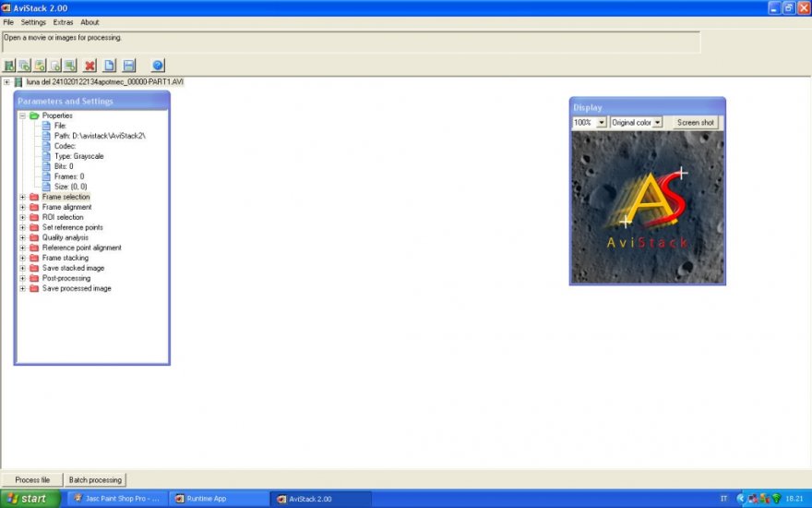The image size is (812, 508).
Task: Click the document icon beside Codec
Action: pyautogui.click(x=47, y=146)
